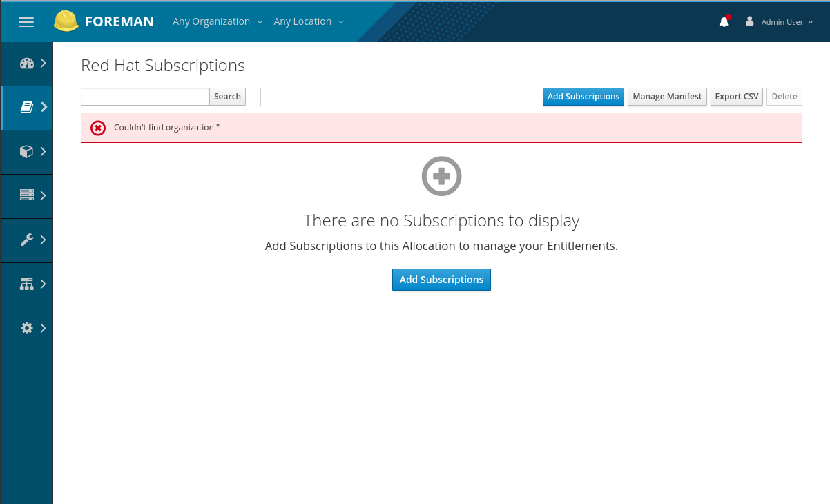
Task: Expand chevron next to book icon
Action: point(44,107)
